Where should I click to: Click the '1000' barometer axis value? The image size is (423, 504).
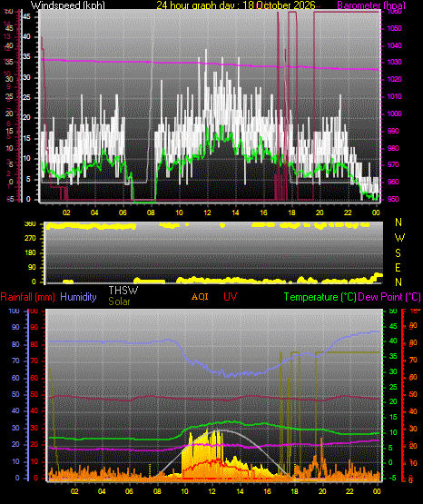pyautogui.click(x=394, y=114)
